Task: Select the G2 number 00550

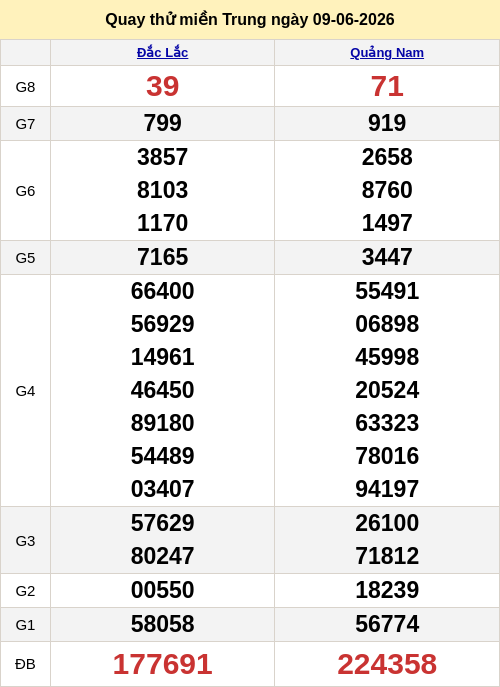Action: pyautogui.click(x=162, y=590)
